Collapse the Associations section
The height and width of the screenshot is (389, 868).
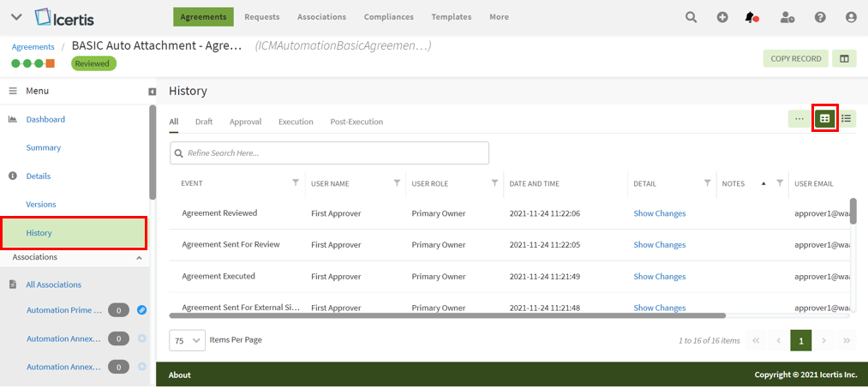(139, 257)
